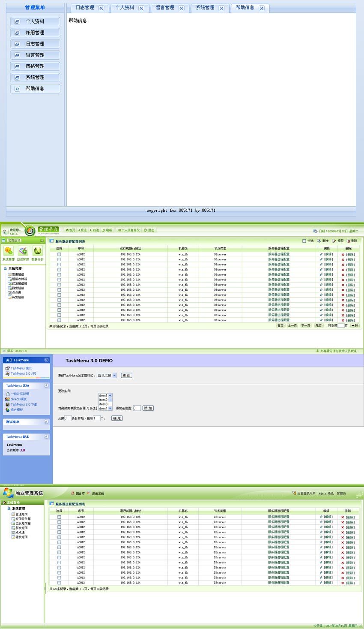Click the 新增 icon above the process table
This screenshot has height=629, width=364.
click(x=319, y=241)
